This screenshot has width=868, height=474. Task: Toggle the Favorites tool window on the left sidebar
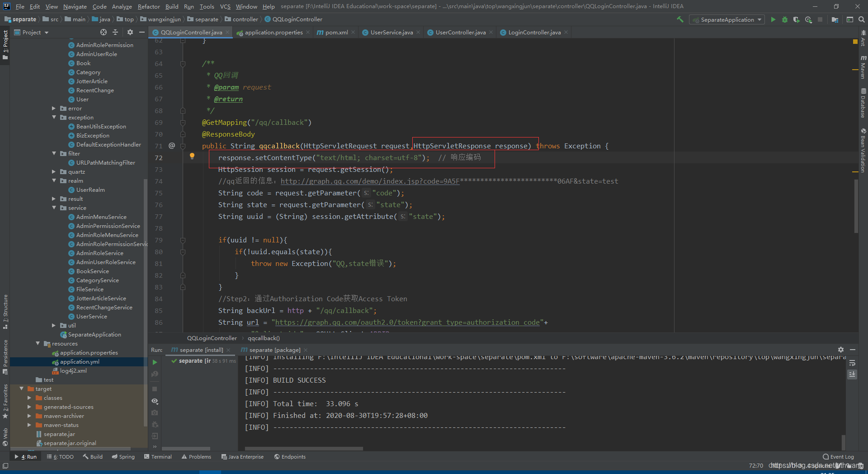click(5, 402)
